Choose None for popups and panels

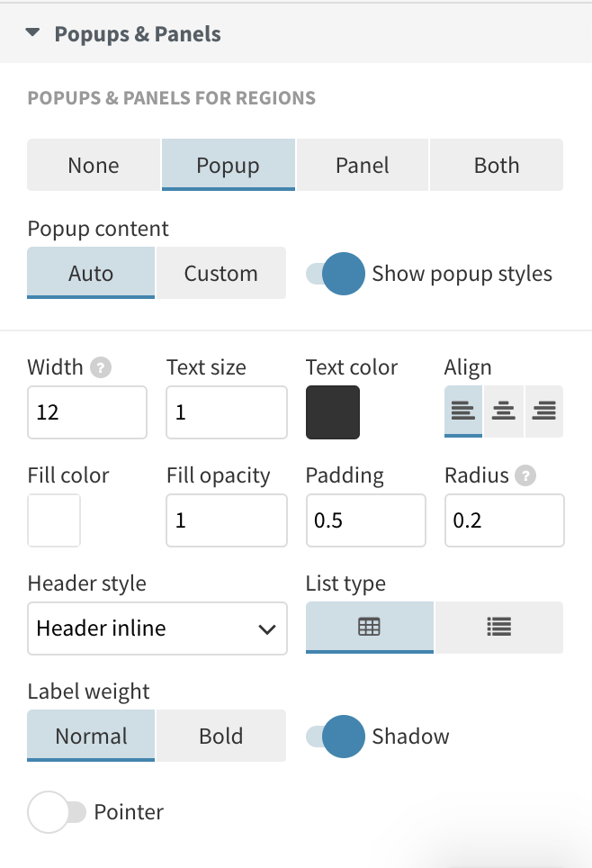(94, 165)
